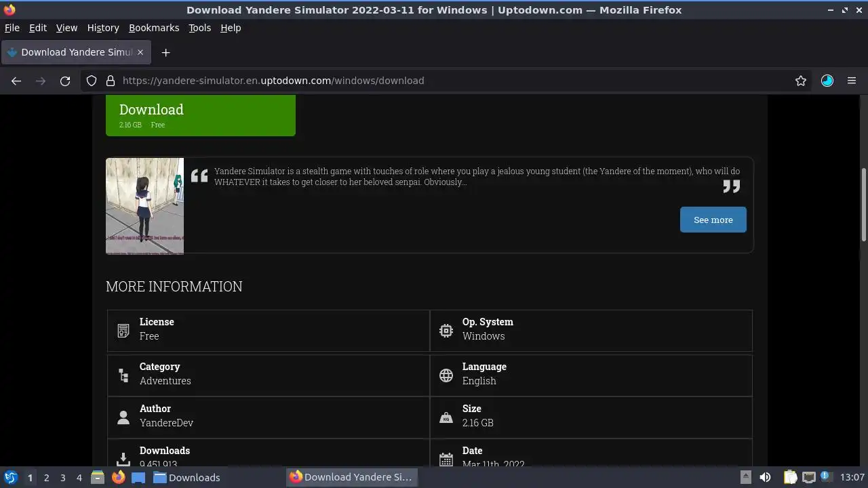Click the Language globe icon
This screenshot has height=488, width=868.
(x=446, y=375)
